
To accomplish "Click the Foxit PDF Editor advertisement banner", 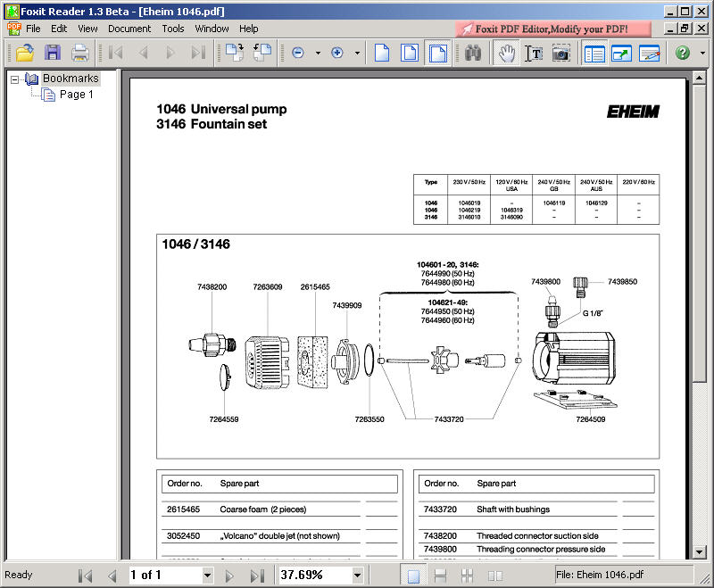I will (552, 29).
